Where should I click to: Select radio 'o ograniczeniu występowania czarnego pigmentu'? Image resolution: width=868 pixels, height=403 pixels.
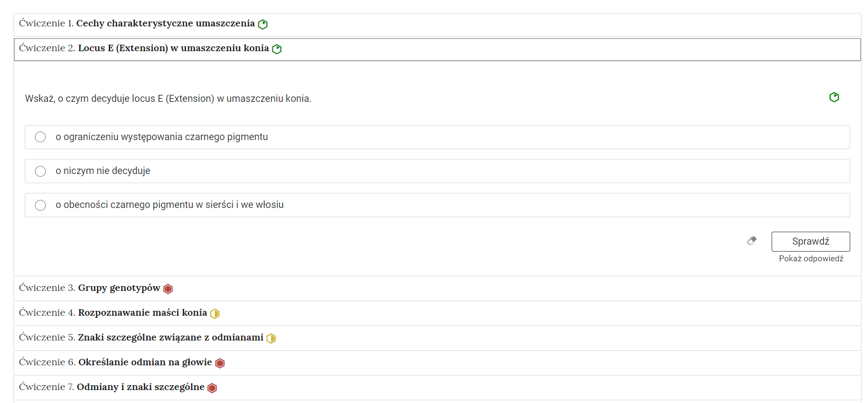pyautogui.click(x=40, y=137)
